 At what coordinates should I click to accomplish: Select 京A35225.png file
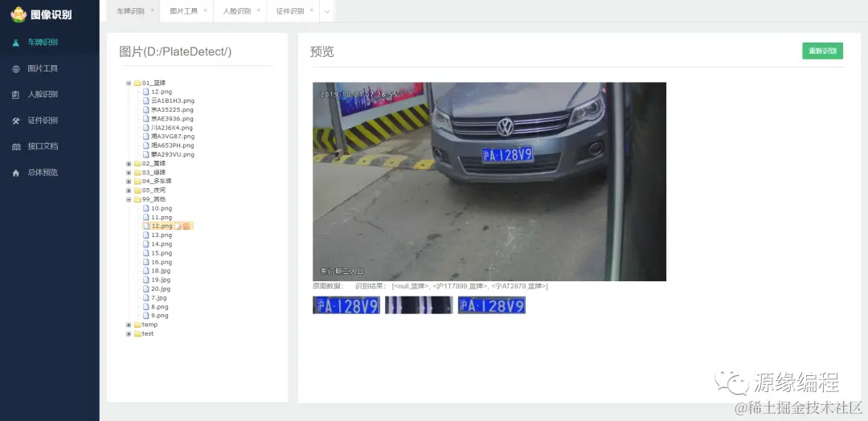(x=172, y=109)
